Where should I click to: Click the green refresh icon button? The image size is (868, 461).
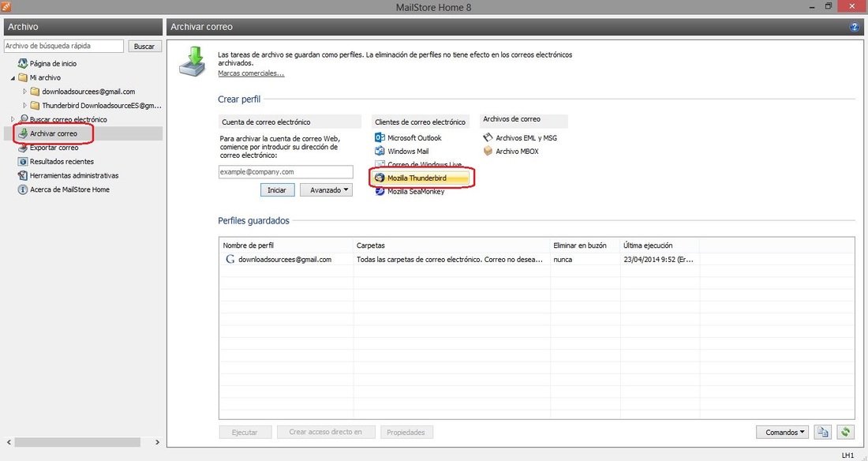pyautogui.click(x=845, y=433)
